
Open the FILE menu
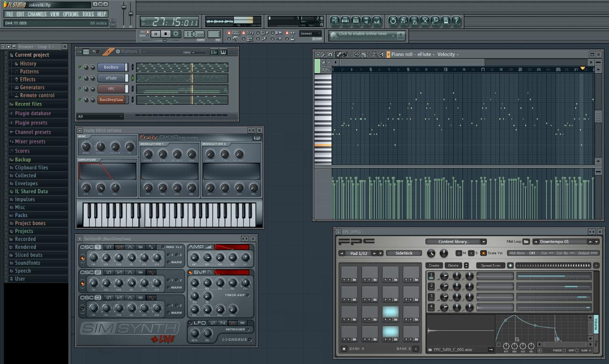pos(9,14)
